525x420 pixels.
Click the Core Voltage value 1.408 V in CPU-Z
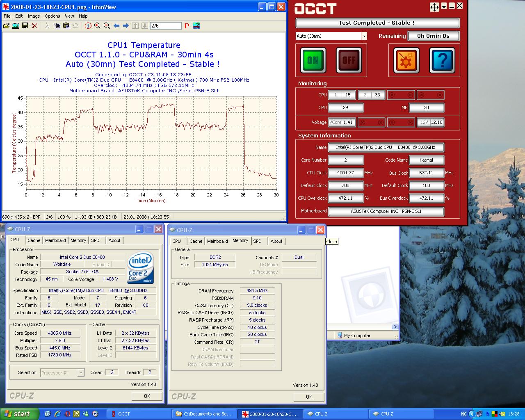[110, 279]
